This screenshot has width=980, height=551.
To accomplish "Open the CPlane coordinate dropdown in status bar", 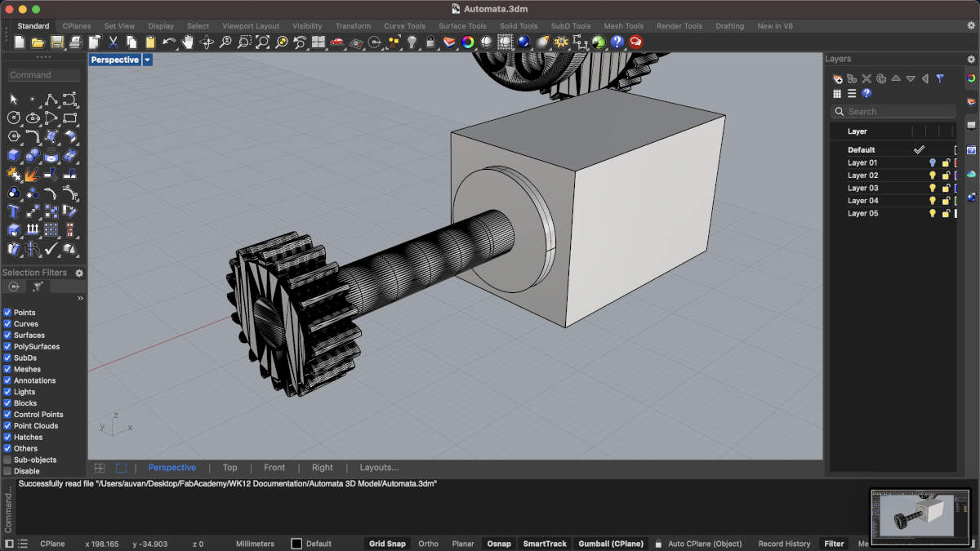I will point(53,544).
